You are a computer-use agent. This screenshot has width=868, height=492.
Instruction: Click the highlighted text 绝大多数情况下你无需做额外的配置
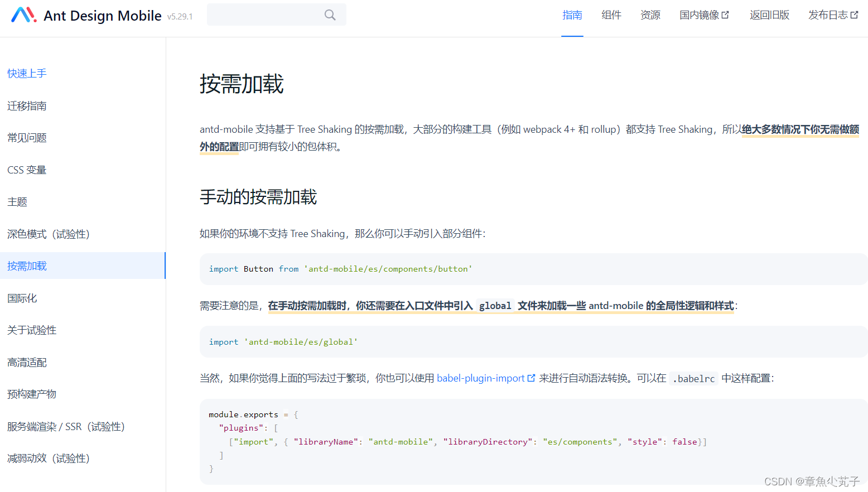(x=529, y=138)
